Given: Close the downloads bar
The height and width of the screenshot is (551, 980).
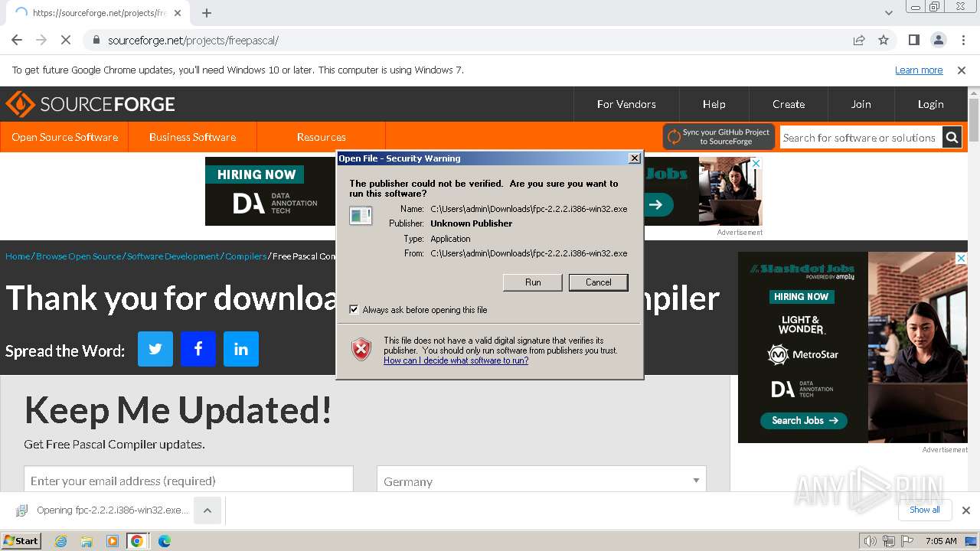Looking at the screenshot, I should pyautogui.click(x=965, y=510).
